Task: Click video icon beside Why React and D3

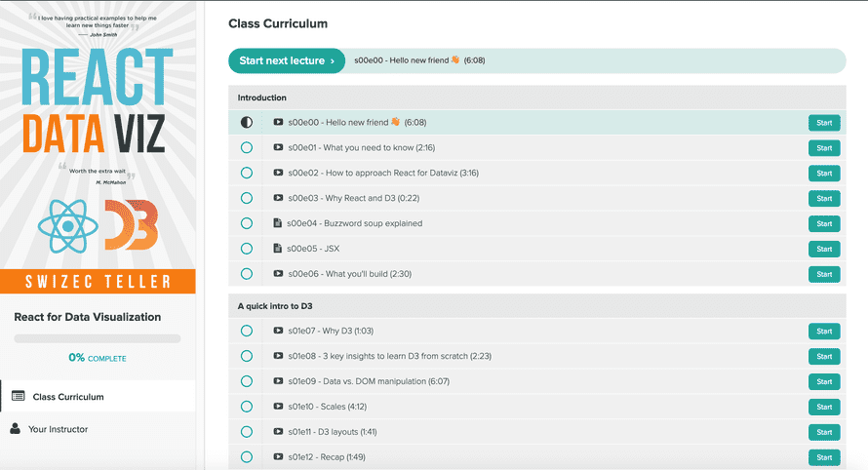Action: point(278,198)
